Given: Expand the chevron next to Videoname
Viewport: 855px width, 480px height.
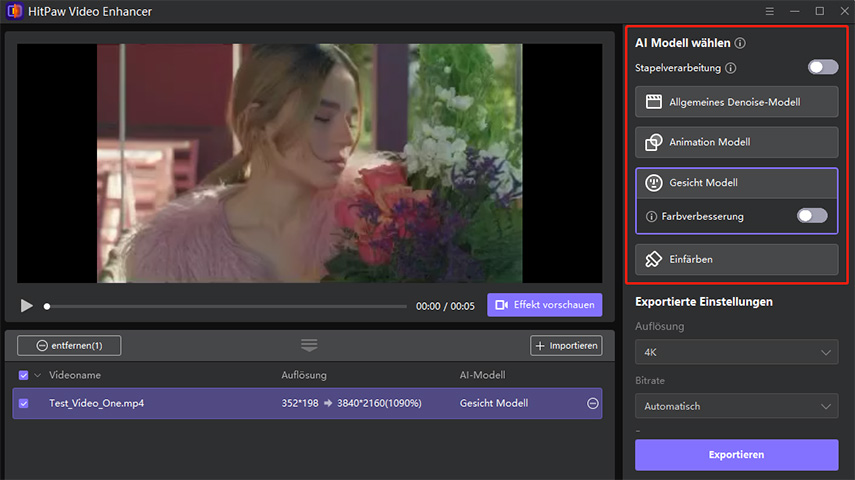Looking at the screenshot, I should tap(38, 375).
